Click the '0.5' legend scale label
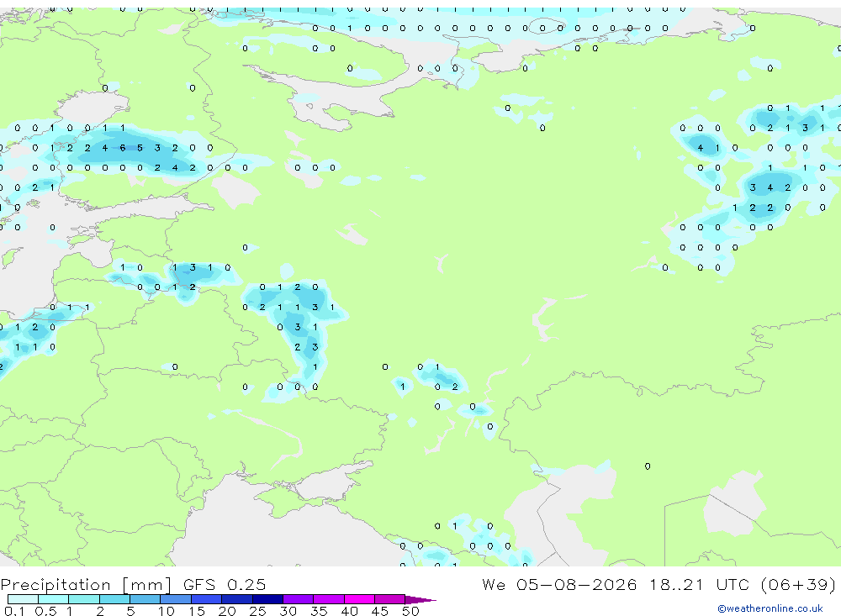 45,611
